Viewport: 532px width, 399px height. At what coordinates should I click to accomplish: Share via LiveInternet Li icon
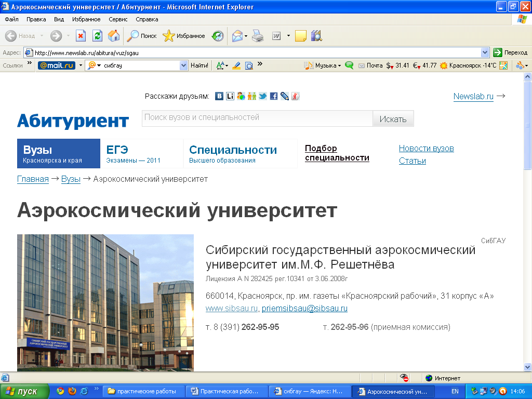tap(230, 96)
